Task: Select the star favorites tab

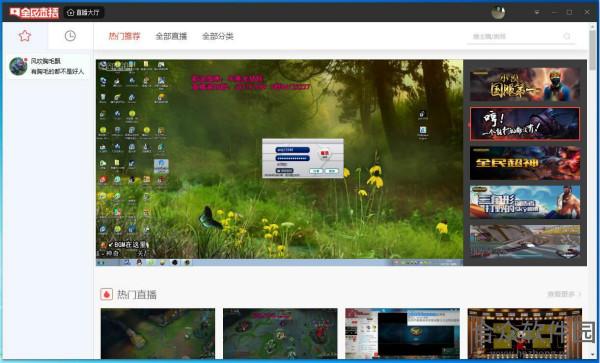Action: point(25,36)
